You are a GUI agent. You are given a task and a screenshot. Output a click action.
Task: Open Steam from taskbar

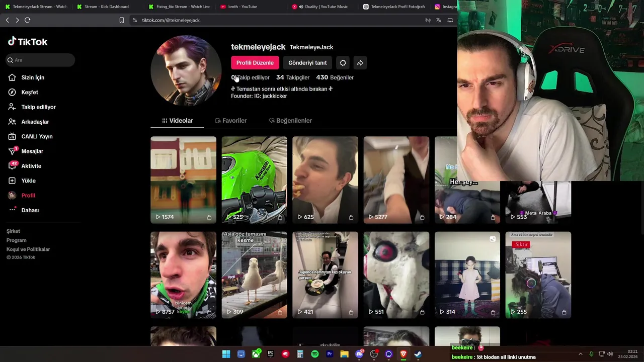[418, 354]
